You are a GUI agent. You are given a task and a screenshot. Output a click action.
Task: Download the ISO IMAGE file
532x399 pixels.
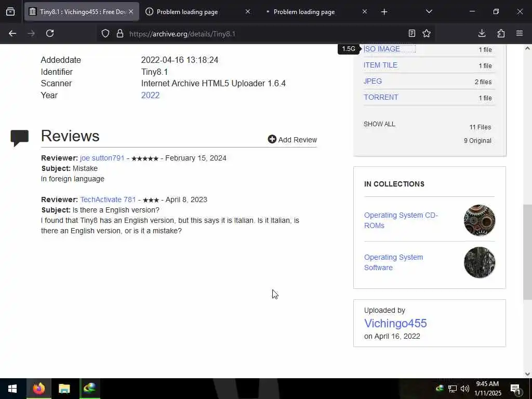point(382,49)
